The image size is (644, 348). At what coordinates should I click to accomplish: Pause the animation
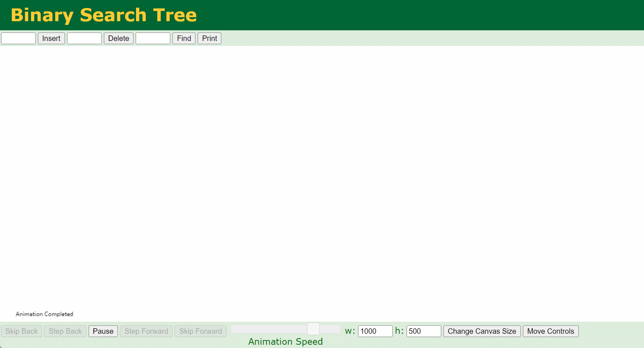click(x=103, y=331)
